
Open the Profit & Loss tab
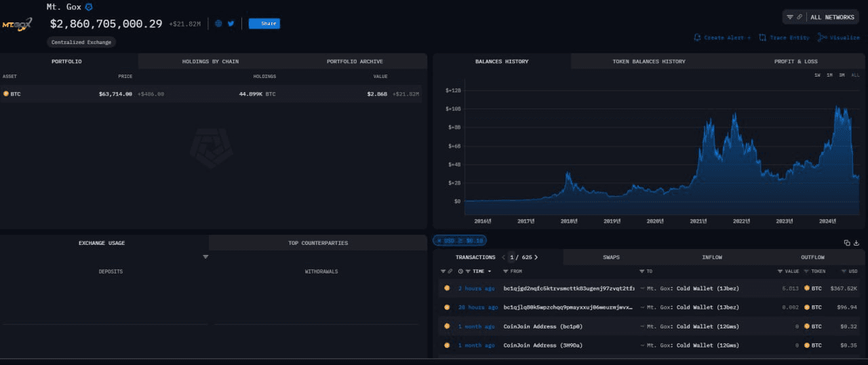coord(796,61)
